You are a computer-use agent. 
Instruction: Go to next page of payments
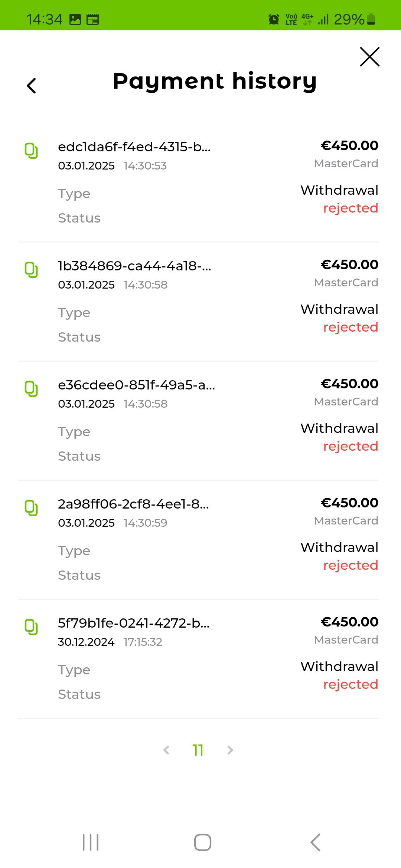[x=230, y=750]
